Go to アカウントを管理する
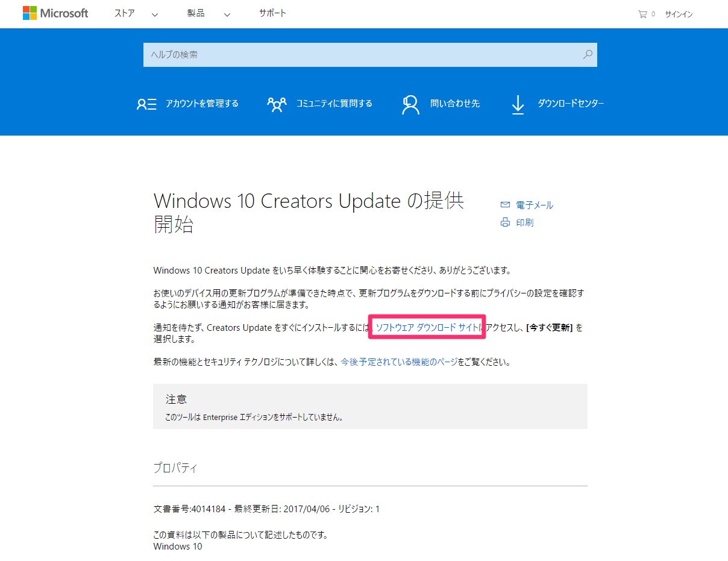728x561 pixels. (202, 104)
